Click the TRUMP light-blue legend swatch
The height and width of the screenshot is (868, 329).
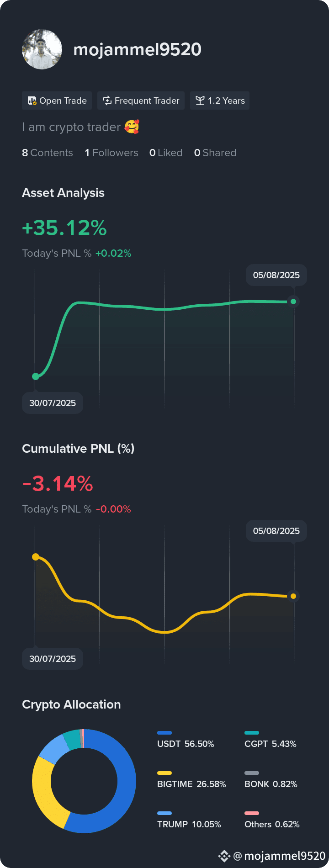pyautogui.click(x=164, y=813)
